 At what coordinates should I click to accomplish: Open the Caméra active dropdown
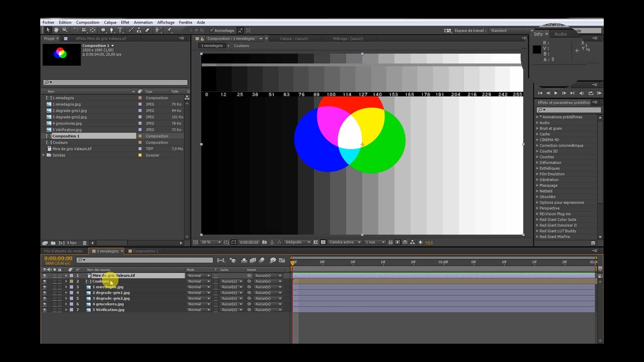(x=345, y=242)
